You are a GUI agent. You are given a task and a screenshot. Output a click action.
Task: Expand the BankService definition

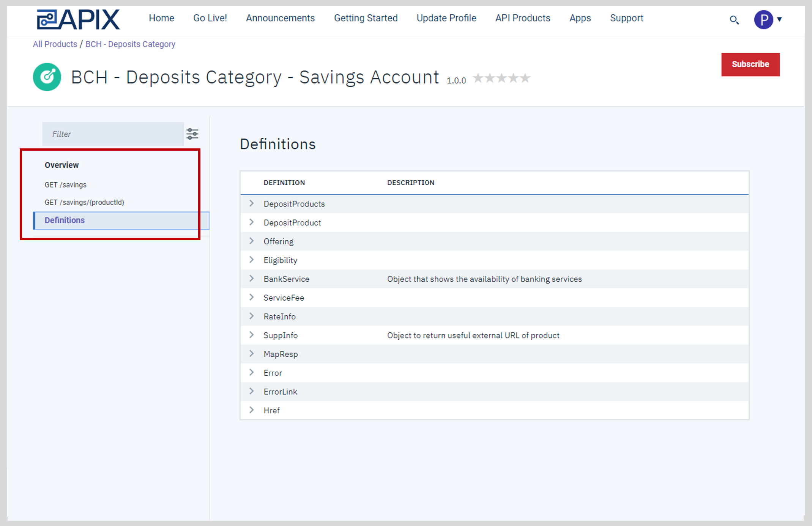[x=251, y=278]
